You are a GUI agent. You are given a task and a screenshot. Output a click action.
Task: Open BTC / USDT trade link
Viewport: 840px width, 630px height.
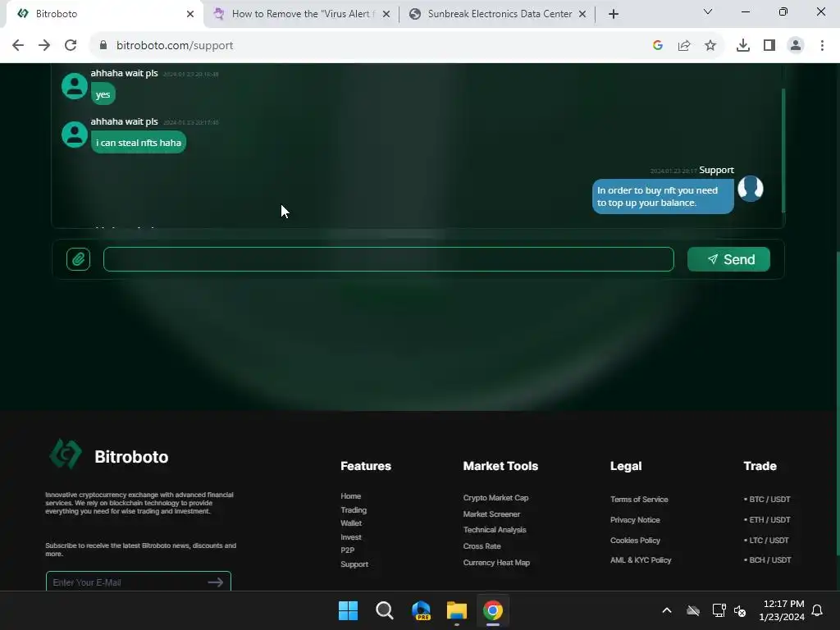(767, 500)
